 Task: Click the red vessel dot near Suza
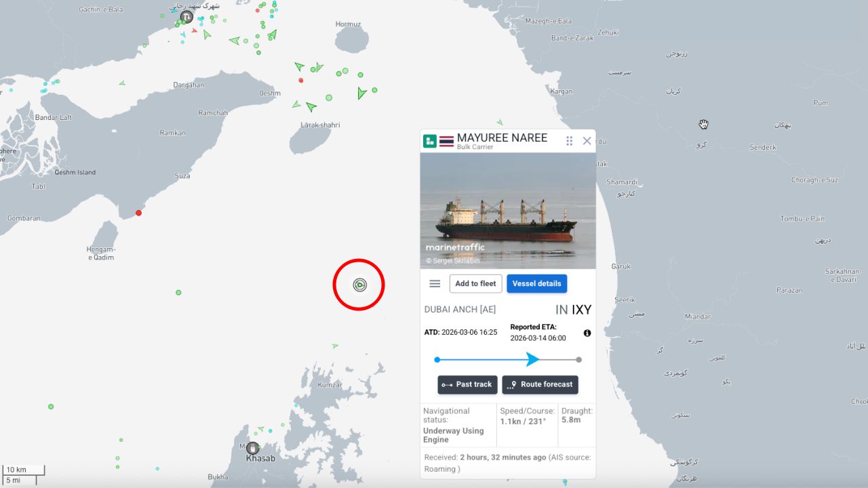click(x=138, y=213)
